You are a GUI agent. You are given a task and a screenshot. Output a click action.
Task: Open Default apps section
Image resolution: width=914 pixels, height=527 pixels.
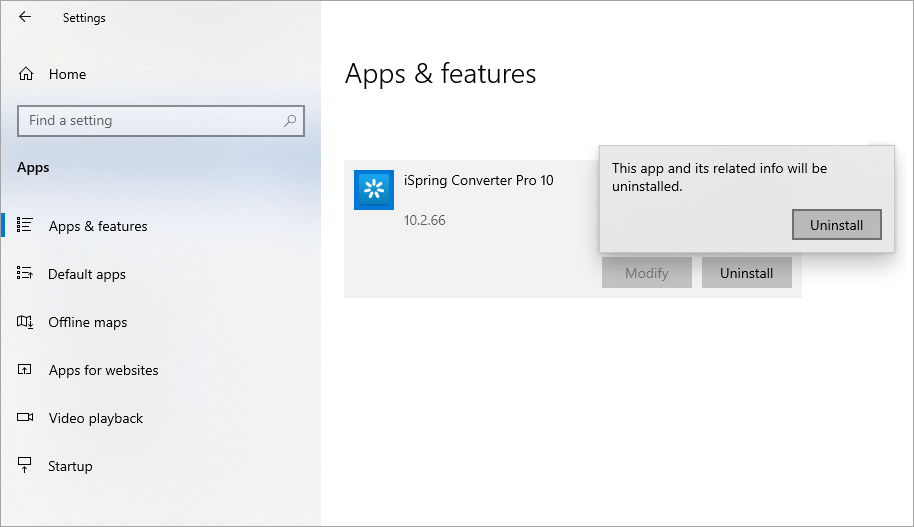click(x=87, y=274)
